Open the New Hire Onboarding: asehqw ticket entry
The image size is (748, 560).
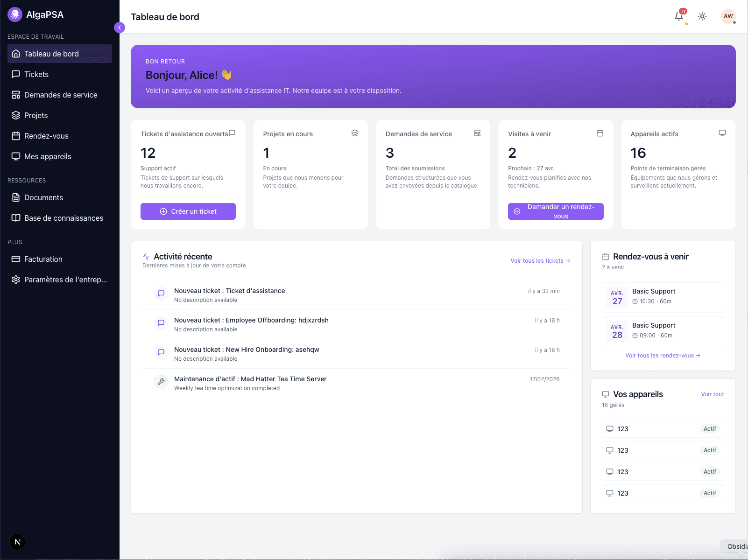[x=357, y=354]
